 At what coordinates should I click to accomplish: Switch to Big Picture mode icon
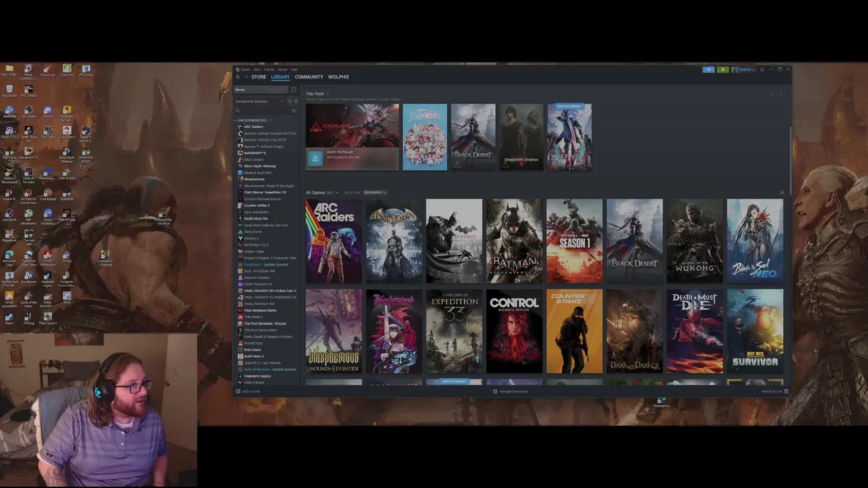(762, 69)
